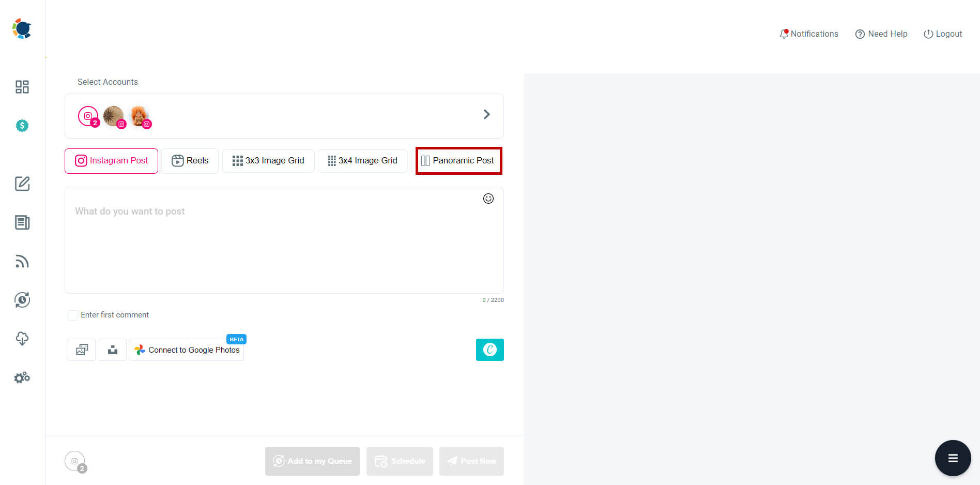Click the Schedule button

click(400, 461)
